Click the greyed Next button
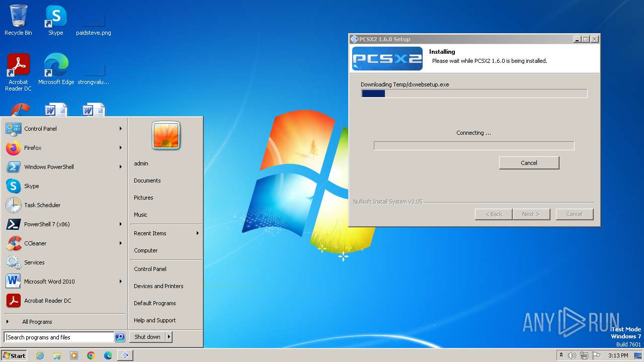The height and width of the screenshot is (362, 644). coord(531,214)
